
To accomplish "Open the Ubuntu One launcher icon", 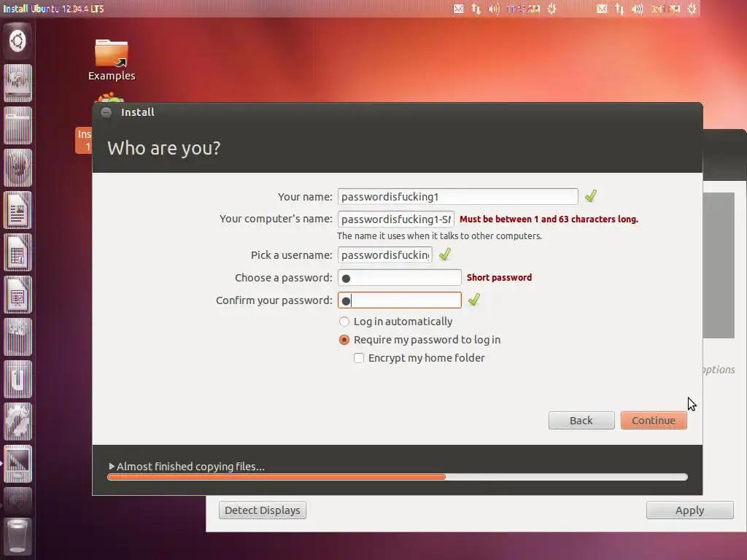I will tap(18, 379).
